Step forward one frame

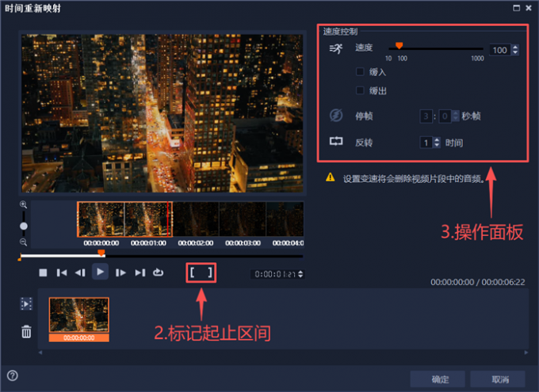120,272
